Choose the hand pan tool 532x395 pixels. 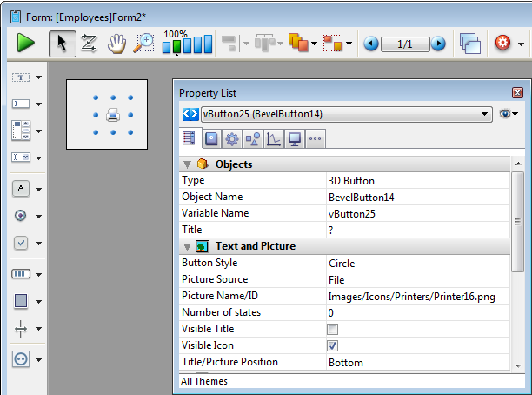[116, 44]
